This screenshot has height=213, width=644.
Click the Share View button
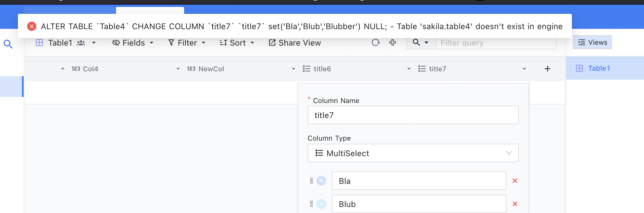click(295, 43)
